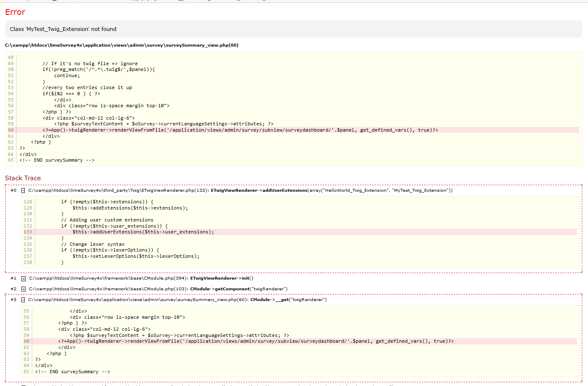The image size is (588, 386).
Task: Click highlighted line 60 in the top source block
Action: pyautogui.click(x=240, y=130)
